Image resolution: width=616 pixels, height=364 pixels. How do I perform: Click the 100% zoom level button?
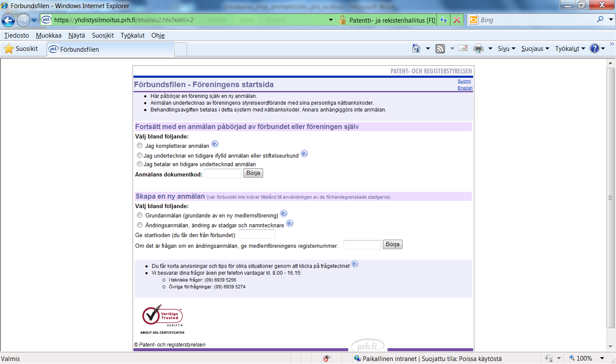(x=580, y=358)
